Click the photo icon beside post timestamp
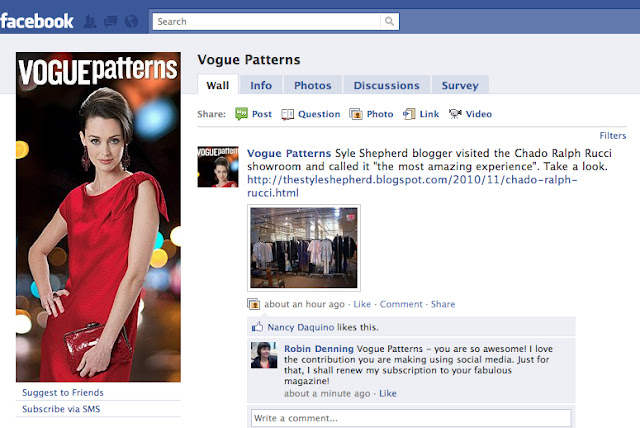Screen dimensions: 640x428 (253, 304)
